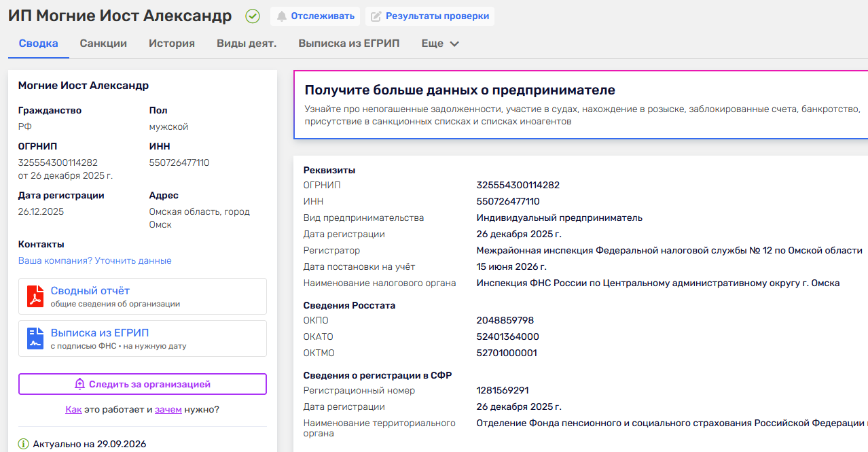Screen dimensions: 868x452
Task: Open the Выписка из ЕГРИП download link
Action: pos(100,333)
